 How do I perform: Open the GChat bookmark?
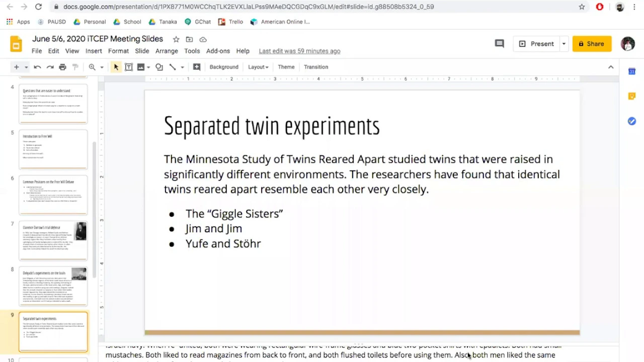(198, 22)
